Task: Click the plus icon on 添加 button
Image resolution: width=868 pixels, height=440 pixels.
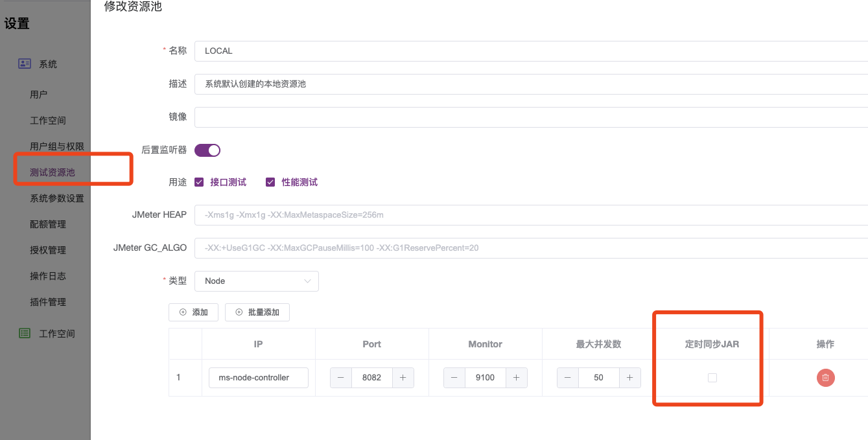Action: pyautogui.click(x=183, y=312)
